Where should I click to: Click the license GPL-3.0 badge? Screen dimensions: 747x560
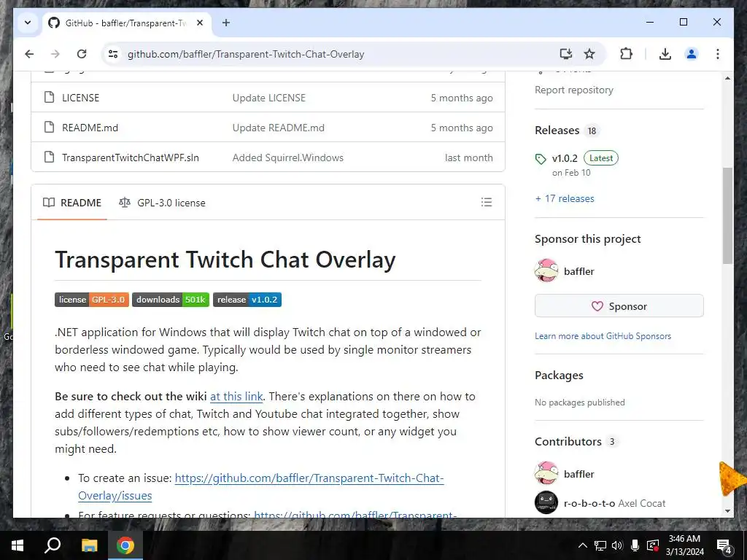(91, 300)
